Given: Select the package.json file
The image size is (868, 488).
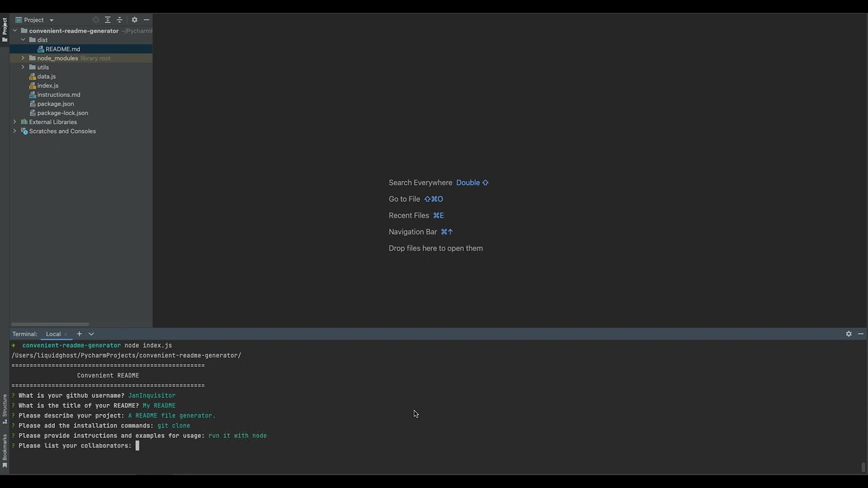Looking at the screenshot, I should (x=81, y=104).
